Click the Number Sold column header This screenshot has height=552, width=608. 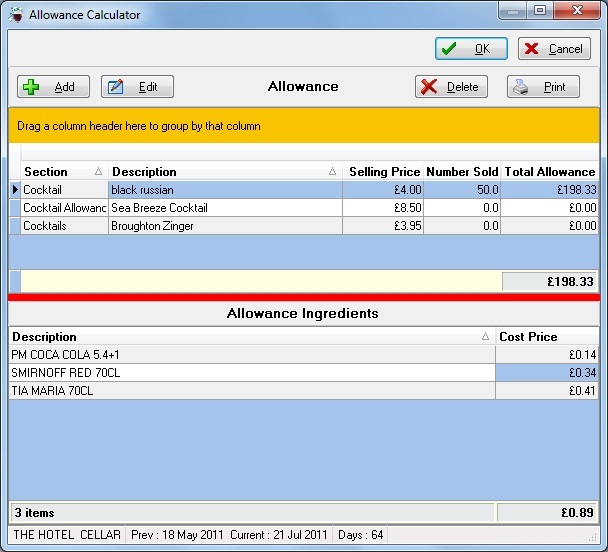pyautogui.click(x=462, y=171)
